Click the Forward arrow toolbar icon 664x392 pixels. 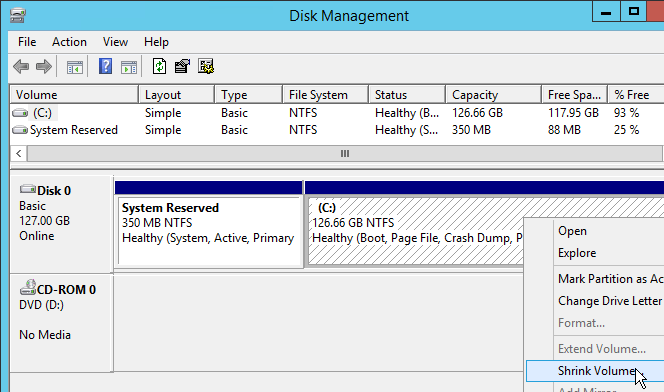(x=44, y=66)
